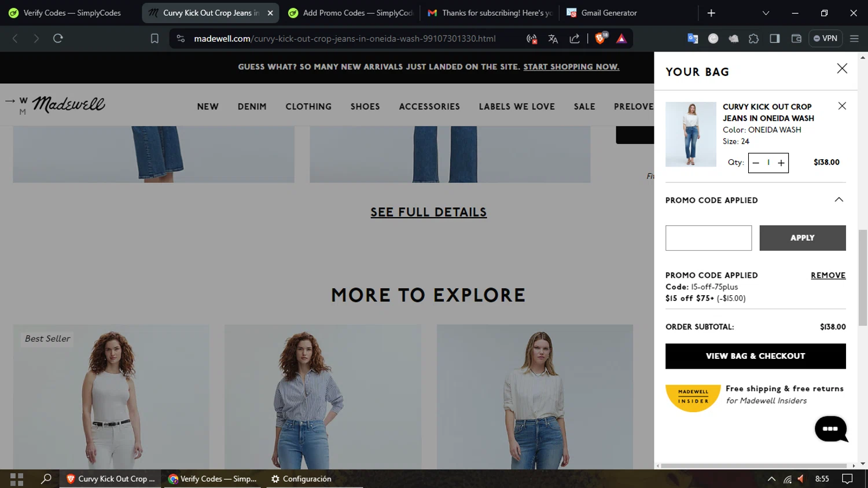868x488 pixels.
Task: Go forward in browser history
Action: tap(36, 38)
